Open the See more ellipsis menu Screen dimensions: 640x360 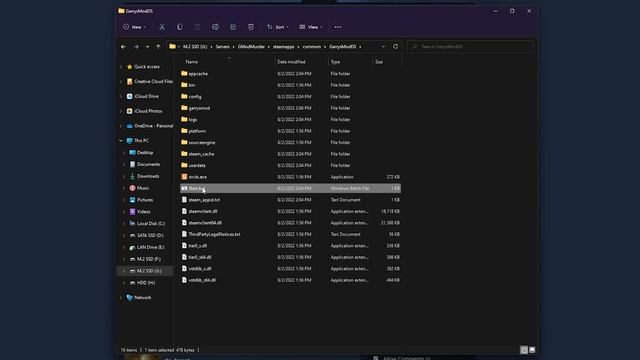(338, 27)
